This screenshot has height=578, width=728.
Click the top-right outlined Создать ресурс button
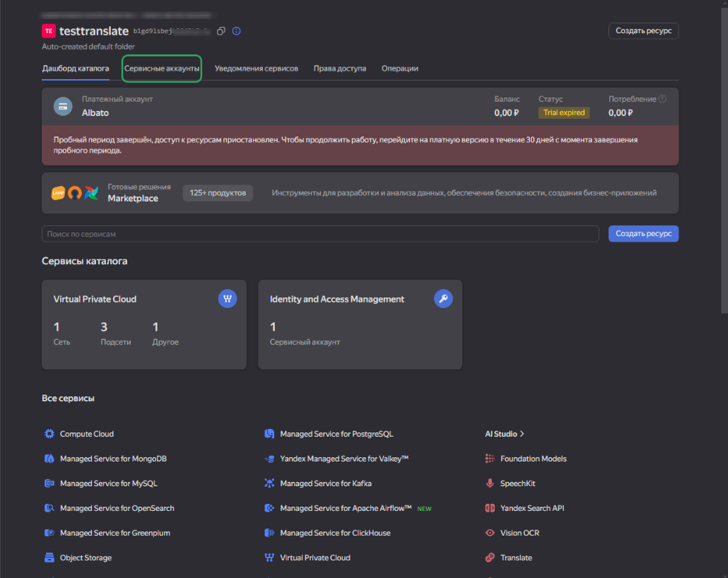[x=643, y=31]
